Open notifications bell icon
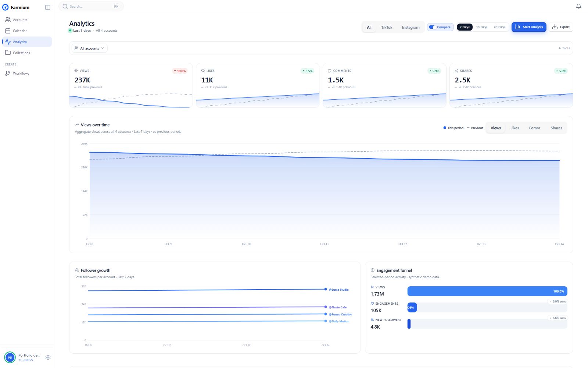Viewport: 588px width, 368px height. click(578, 6)
